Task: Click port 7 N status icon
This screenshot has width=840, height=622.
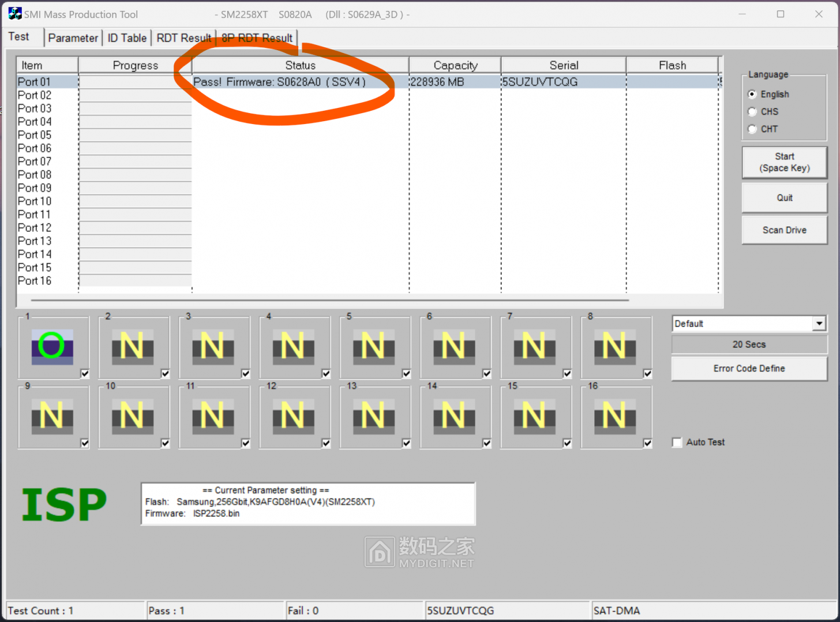Action: pos(534,347)
